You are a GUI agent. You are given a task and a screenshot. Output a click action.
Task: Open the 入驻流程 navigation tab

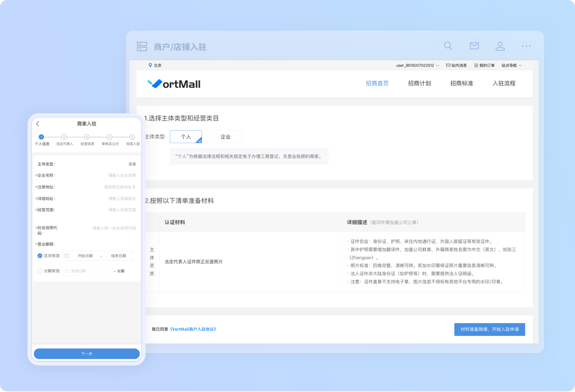point(504,83)
